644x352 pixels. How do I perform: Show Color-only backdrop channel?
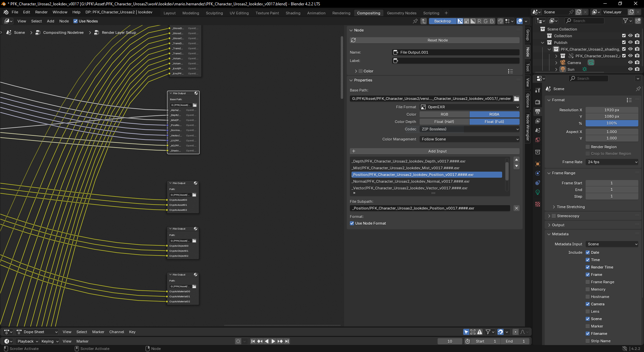pyautogui.click(x=467, y=21)
